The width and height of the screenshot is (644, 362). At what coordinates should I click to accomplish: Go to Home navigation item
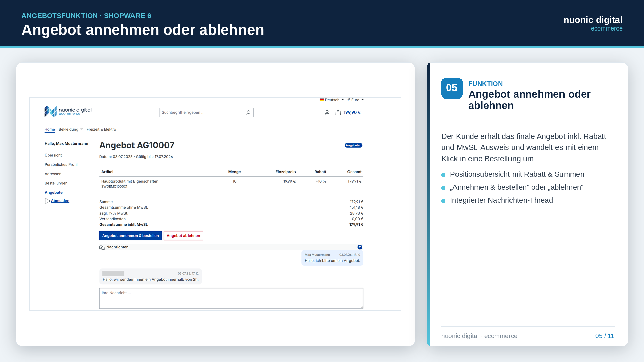coord(50,129)
